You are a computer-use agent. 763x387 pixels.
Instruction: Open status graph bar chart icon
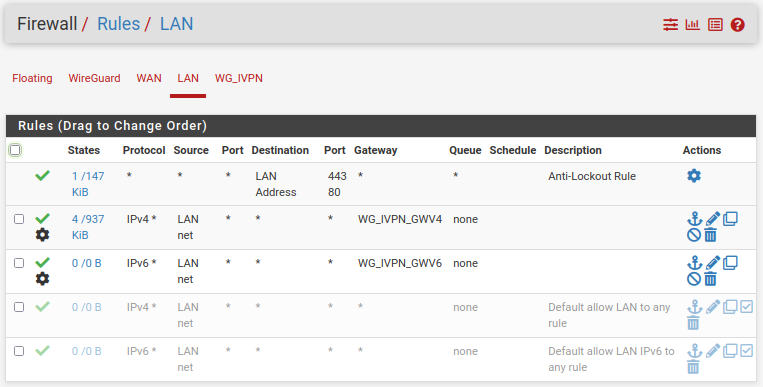tap(692, 24)
